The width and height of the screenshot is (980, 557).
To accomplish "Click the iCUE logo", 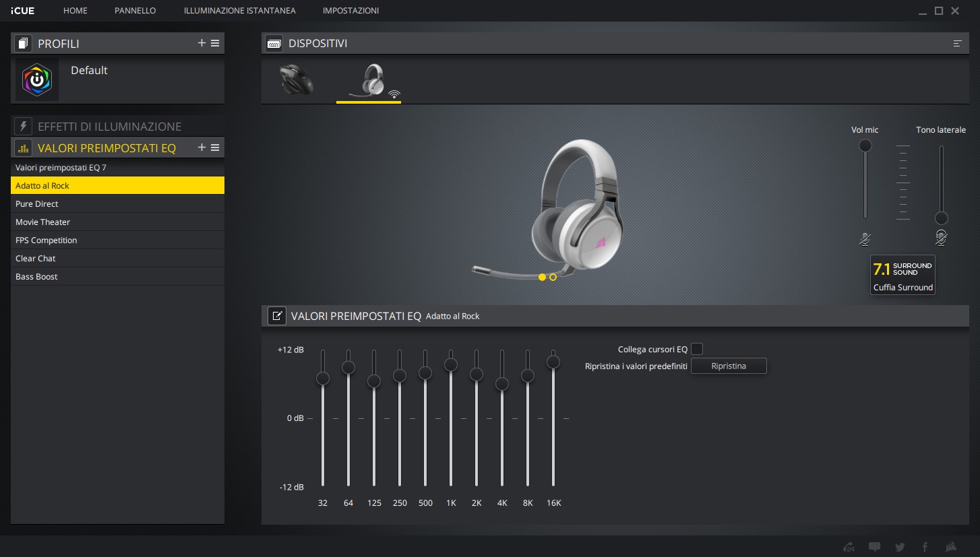I will [x=23, y=11].
